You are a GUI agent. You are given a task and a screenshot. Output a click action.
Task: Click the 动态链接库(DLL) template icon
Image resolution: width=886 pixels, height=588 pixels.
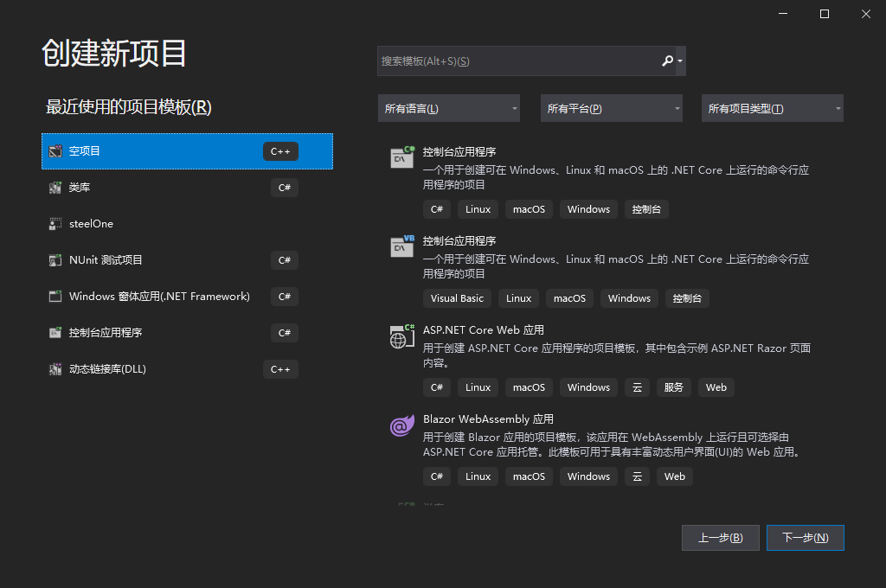click(x=55, y=369)
